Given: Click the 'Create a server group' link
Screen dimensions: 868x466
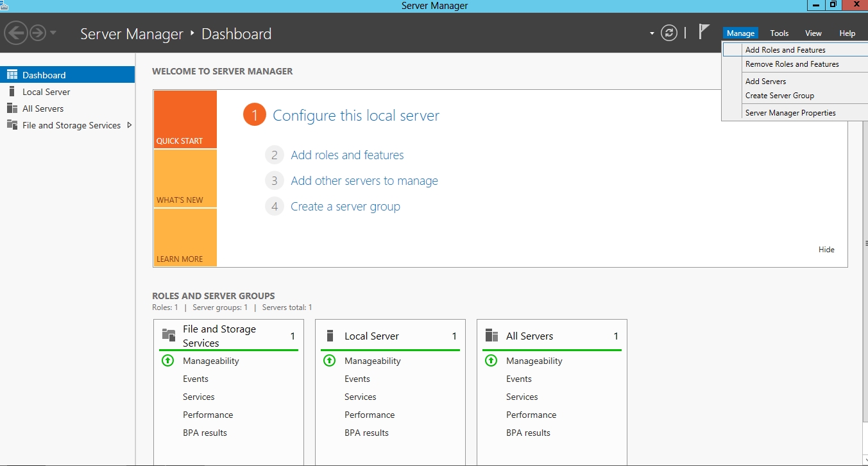Looking at the screenshot, I should tap(345, 207).
